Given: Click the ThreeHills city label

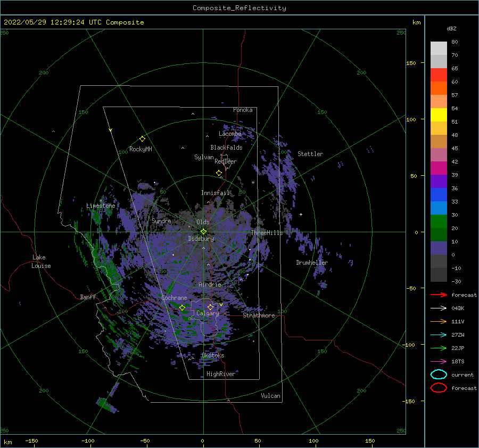Looking at the screenshot, I should click(267, 233).
